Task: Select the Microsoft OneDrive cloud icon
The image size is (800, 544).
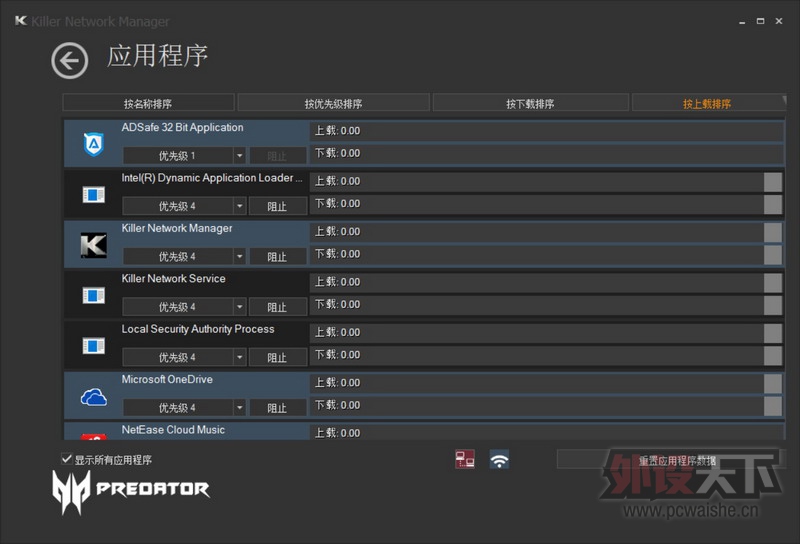Action: [x=93, y=397]
